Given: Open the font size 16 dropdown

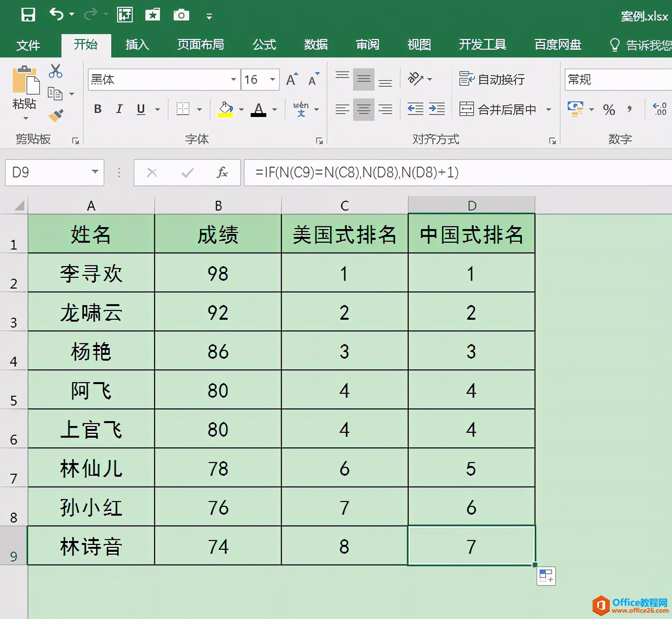Looking at the screenshot, I should pyautogui.click(x=273, y=79).
